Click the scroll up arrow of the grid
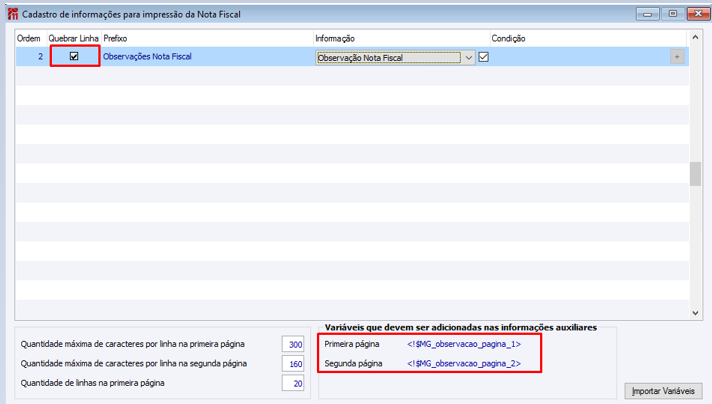712x404 pixels. pyautogui.click(x=695, y=37)
